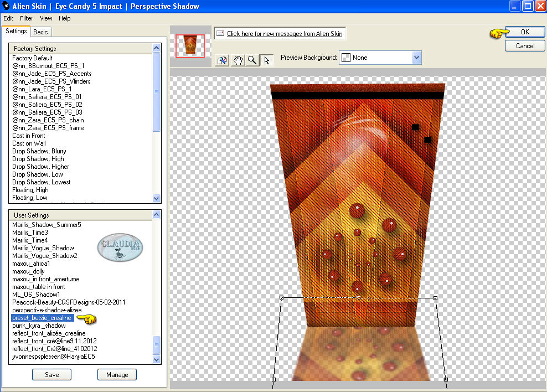Select reflect_front_cré@line9.11.2012 user setting
Screen dimensions: 547x392
[x=54, y=341]
